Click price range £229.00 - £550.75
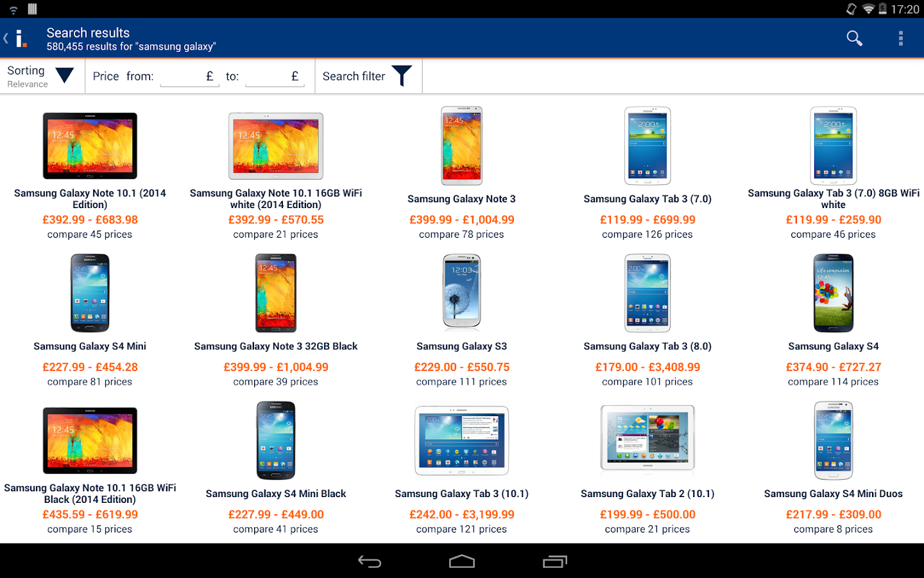Image resolution: width=924 pixels, height=578 pixels. (x=461, y=367)
